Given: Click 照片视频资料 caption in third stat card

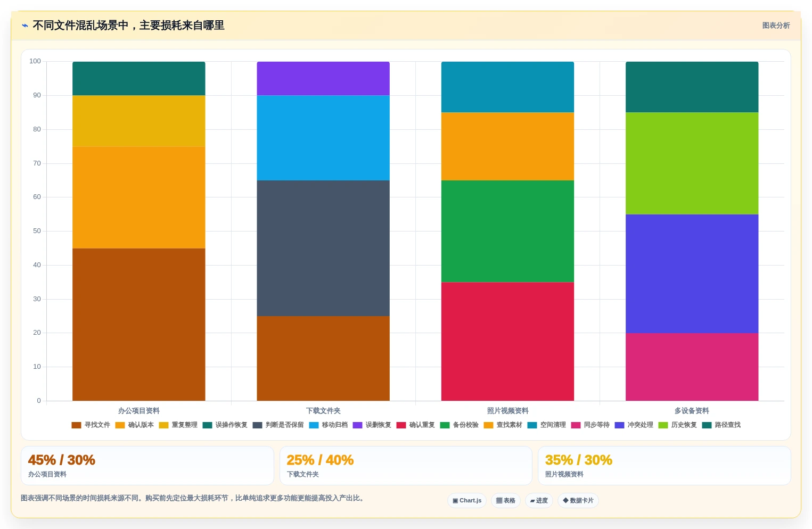Looking at the screenshot, I should coord(564,474).
